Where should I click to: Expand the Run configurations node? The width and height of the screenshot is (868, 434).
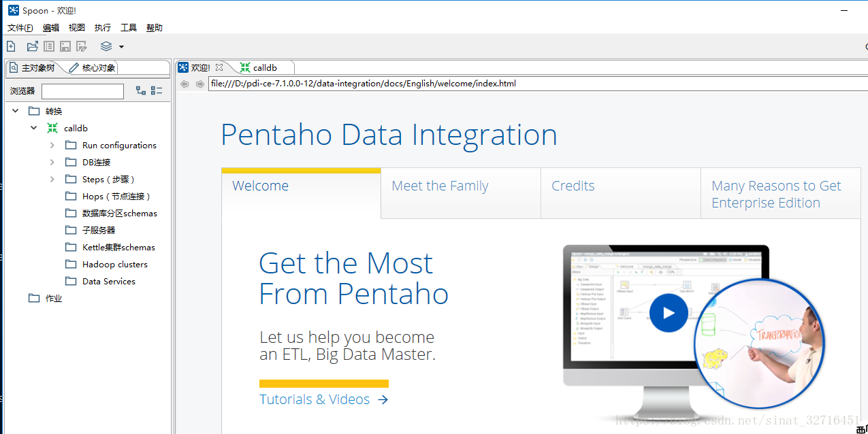52,145
